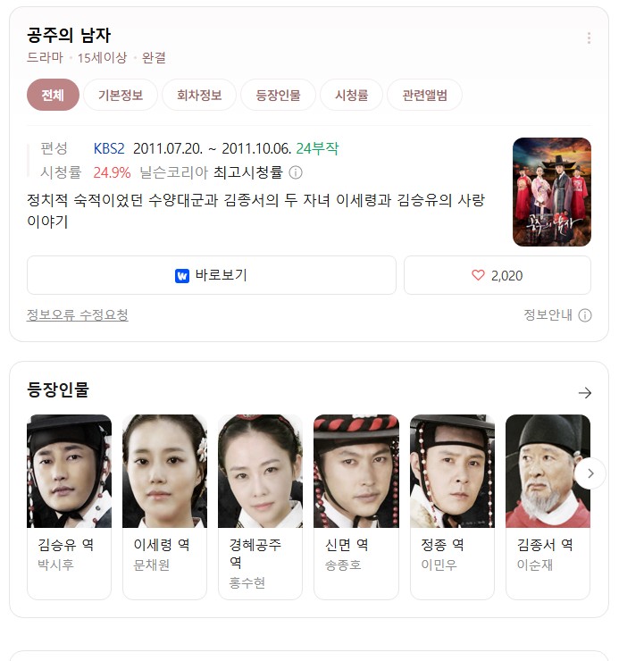The image size is (644, 661).
Task: Click the 바로보기 watch button
Action: pos(212,275)
